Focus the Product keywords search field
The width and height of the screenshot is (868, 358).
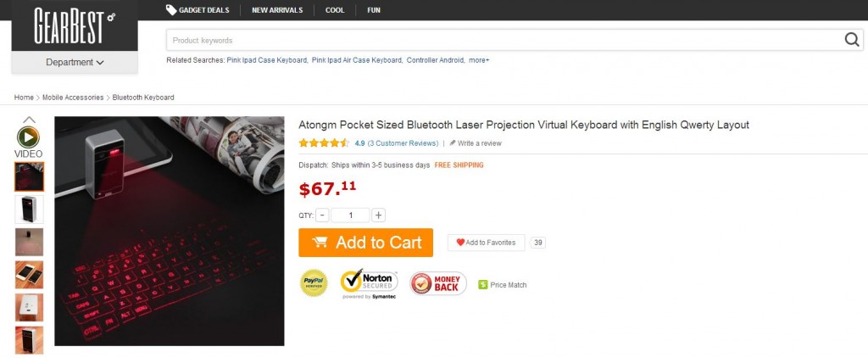[x=500, y=40]
